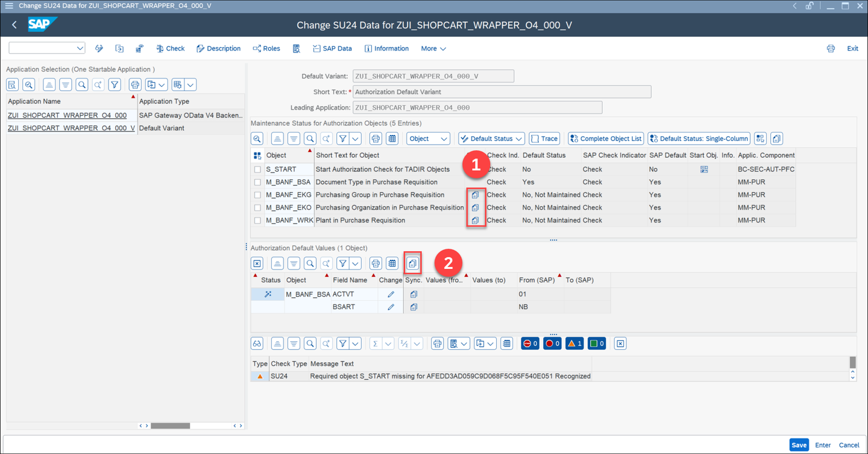
Task: Open export dropdown in the message log toolbar
Action: (x=486, y=344)
